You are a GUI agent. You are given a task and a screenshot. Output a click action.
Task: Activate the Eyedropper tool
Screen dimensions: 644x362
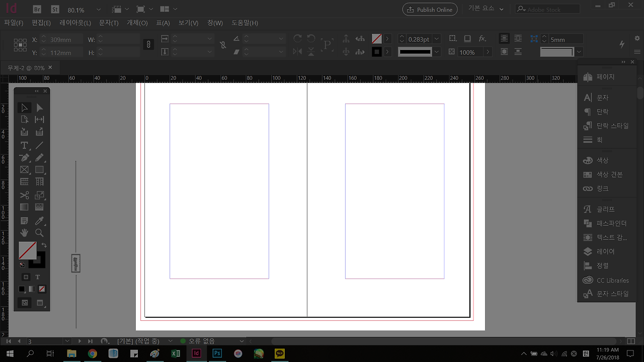point(39,221)
